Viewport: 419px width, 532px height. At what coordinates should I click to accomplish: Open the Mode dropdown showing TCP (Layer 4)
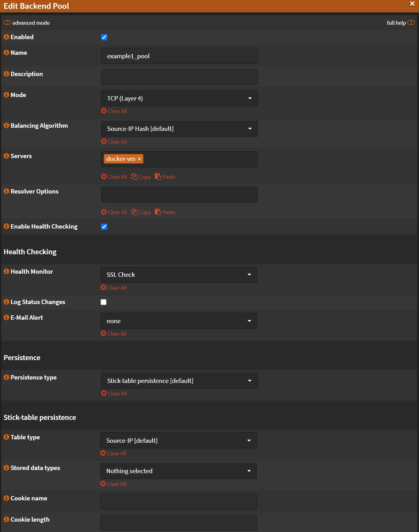(179, 98)
